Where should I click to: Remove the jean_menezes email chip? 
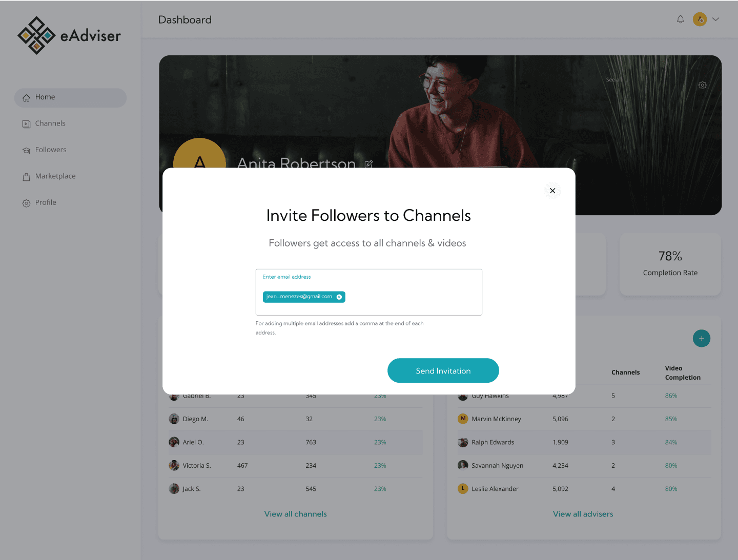[x=339, y=297]
